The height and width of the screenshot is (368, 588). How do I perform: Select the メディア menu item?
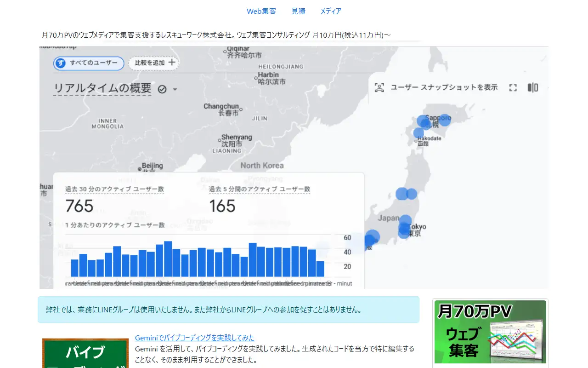click(331, 11)
